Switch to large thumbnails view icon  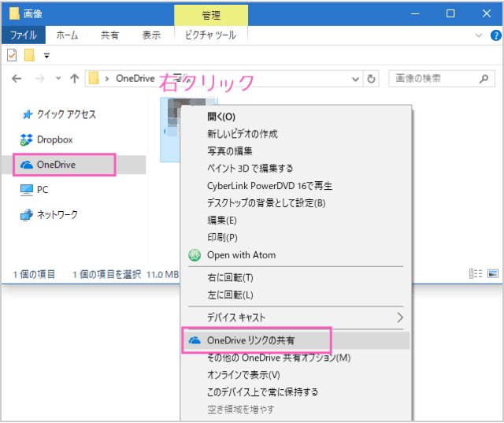(493, 274)
